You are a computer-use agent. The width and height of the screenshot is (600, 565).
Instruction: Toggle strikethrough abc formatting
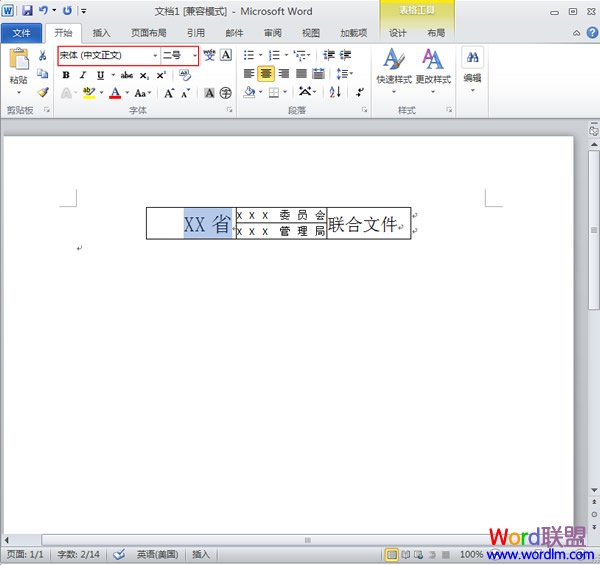click(x=127, y=75)
